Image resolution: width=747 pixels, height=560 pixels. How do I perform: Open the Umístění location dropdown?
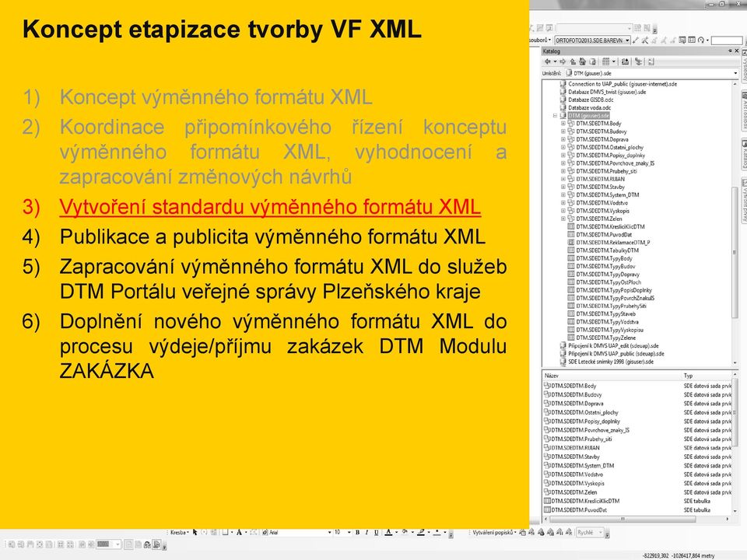pyautogui.click(x=736, y=73)
